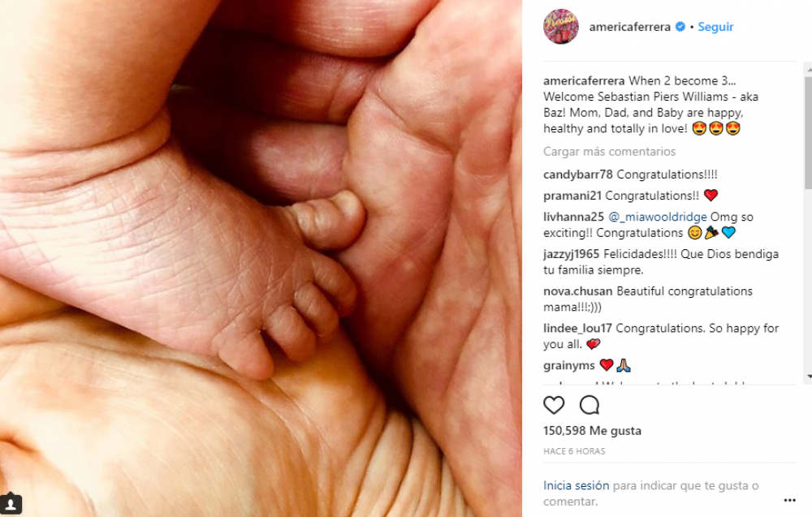Image resolution: width=812 pixels, height=517 pixels.
Task: Follow the account with Seguir
Action: tap(715, 27)
